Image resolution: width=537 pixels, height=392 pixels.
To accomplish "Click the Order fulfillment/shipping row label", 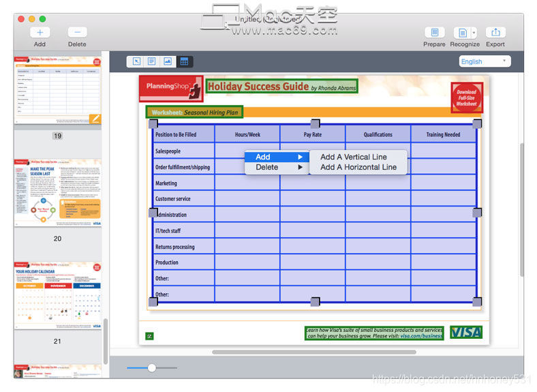I will 183,167.
